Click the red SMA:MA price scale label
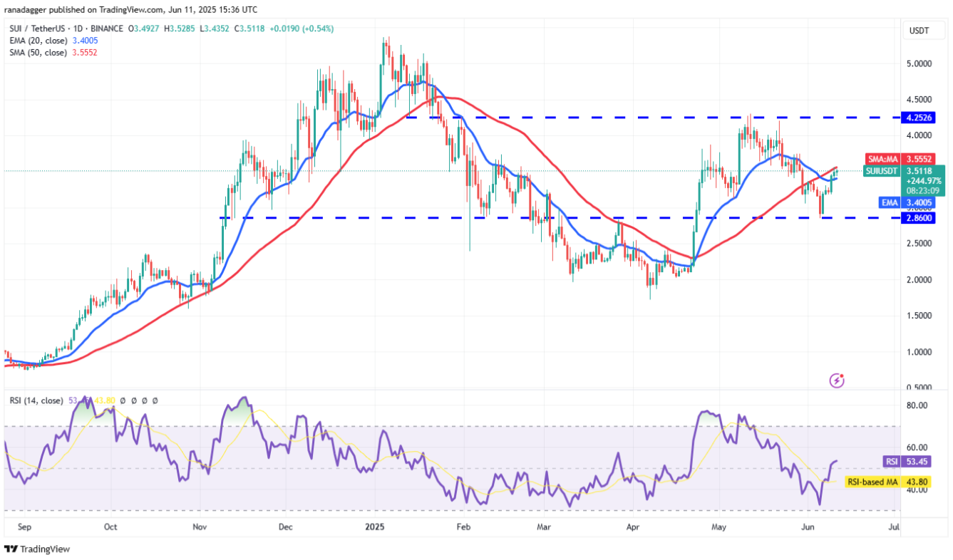 tap(904, 160)
